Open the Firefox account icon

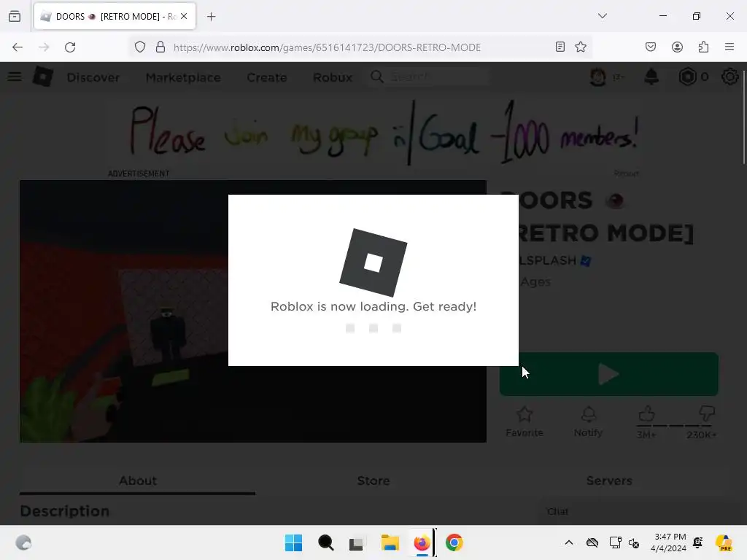click(x=677, y=47)
